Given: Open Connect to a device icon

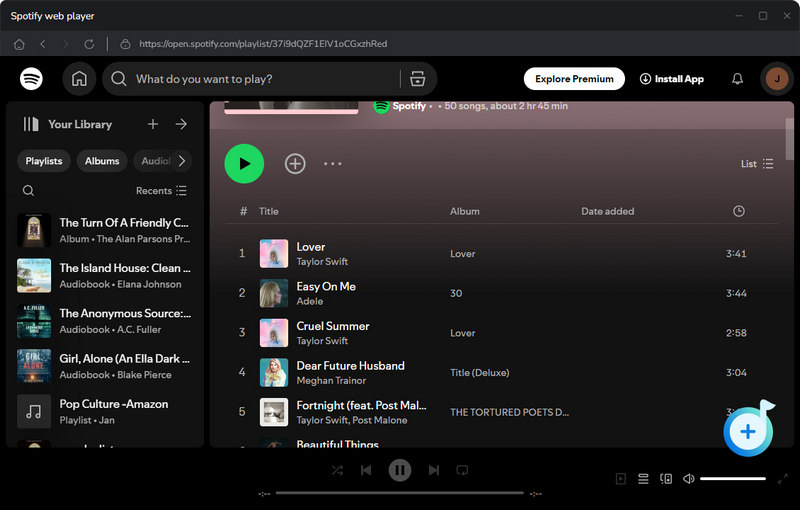Looking at the screenshot, I should point(666,479).
